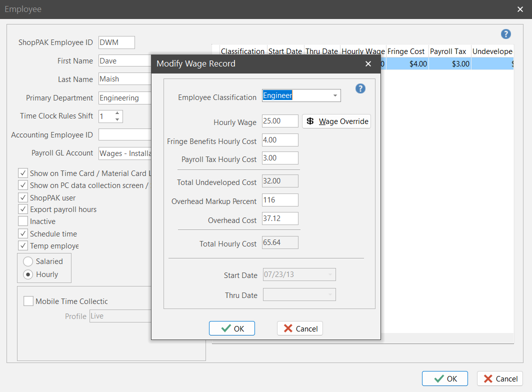Image resolution: width=532 pixels, height=392 pixels.
Task: Enable Mobile Time Collection checkbox
Action: pyautogui.click(x=28, y=301)
